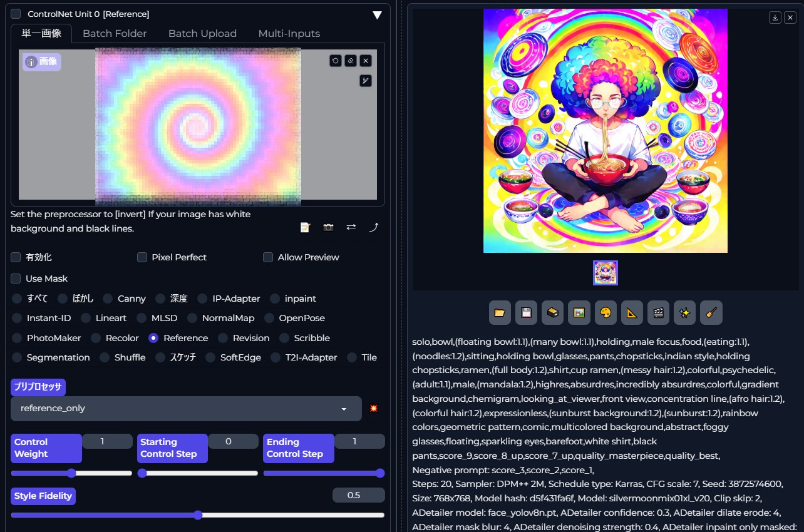Select the OpenPose control type
This screenshot has height=532, width=804.
click(x=269, y=318)
